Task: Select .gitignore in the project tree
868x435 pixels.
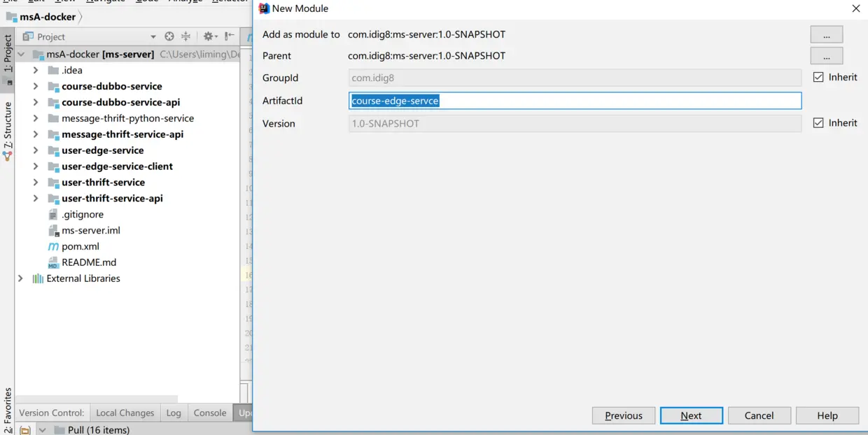Action: point(83,215)
